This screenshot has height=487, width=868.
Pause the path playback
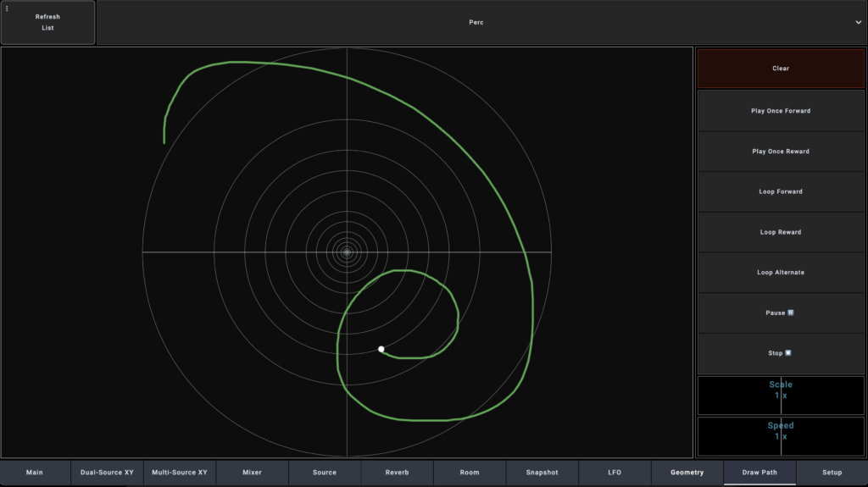[780, 313]
